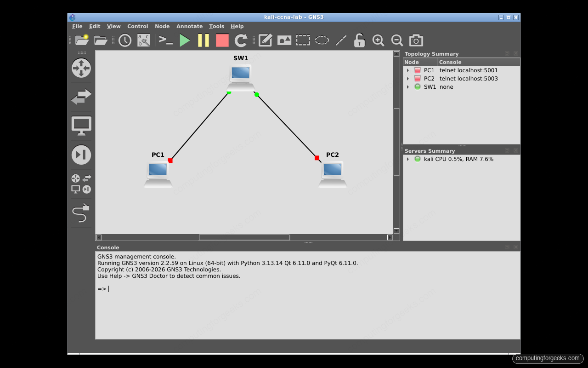Click the Open project folder icon
The height and width of the screenshot is (368, 588).
(x=101, y=40)
